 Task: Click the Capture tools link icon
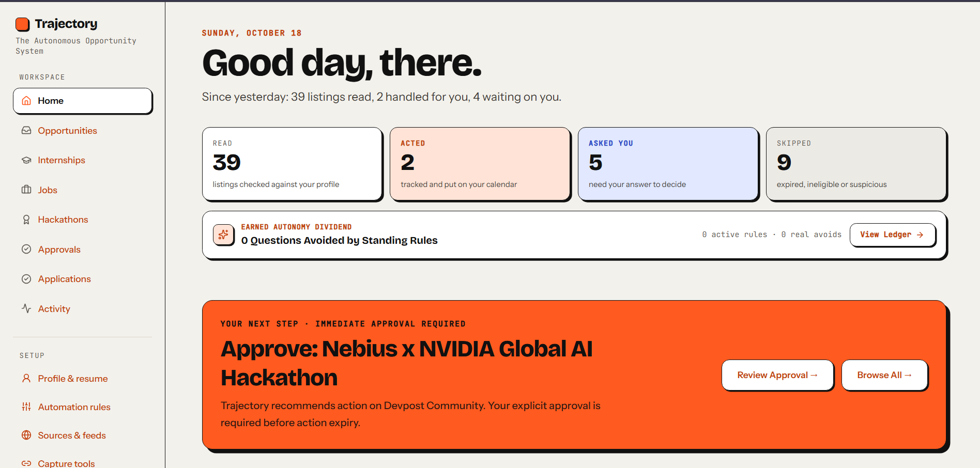26,463
